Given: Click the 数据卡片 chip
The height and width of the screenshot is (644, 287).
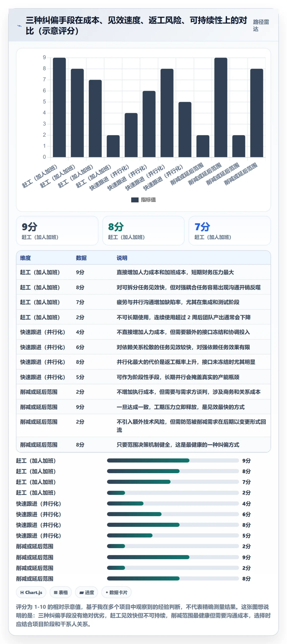Looking at the screenshot, I should coord(116,592).
